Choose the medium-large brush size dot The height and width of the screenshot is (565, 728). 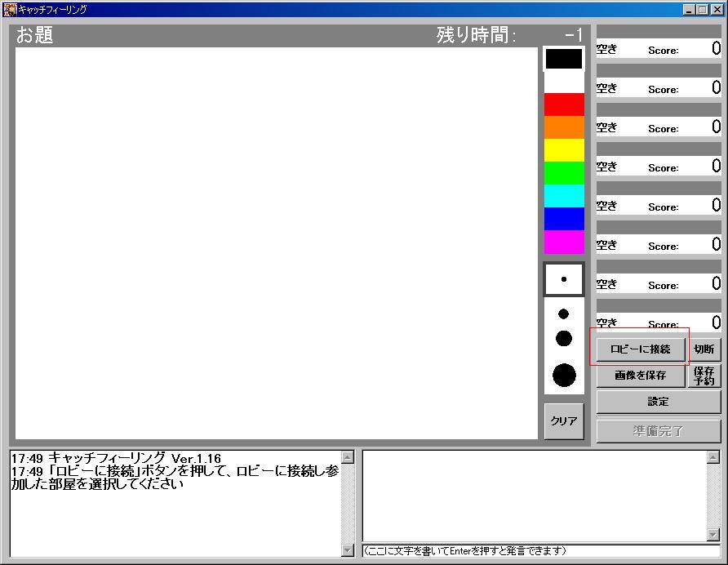pyautogui.click(x=564, y=338)
